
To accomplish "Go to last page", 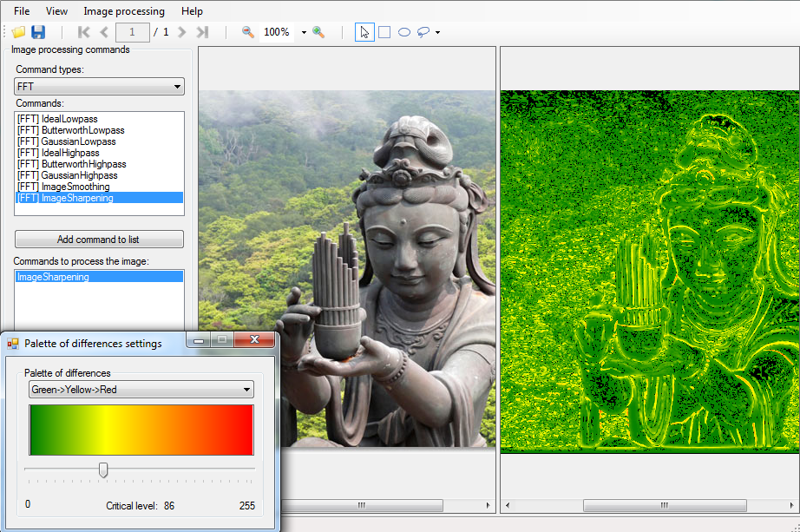I will click(x=202, y=32).
